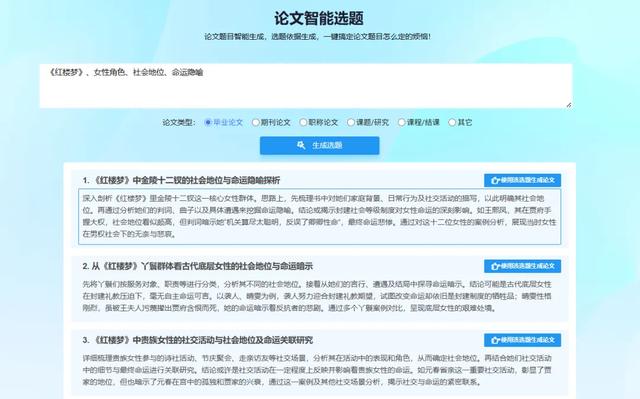Click title 1. 《红楼梦》中金陵十二钗的社会地位与命运隐喻探析
Viewport: 640px width, 399px height.
point(181,180)
